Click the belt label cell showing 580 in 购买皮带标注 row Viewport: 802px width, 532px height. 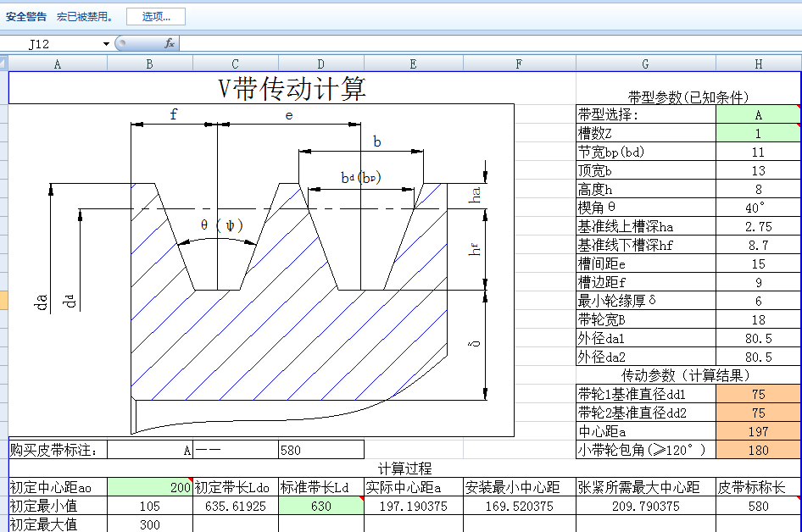pyautogui.click(x=321, y=450)
